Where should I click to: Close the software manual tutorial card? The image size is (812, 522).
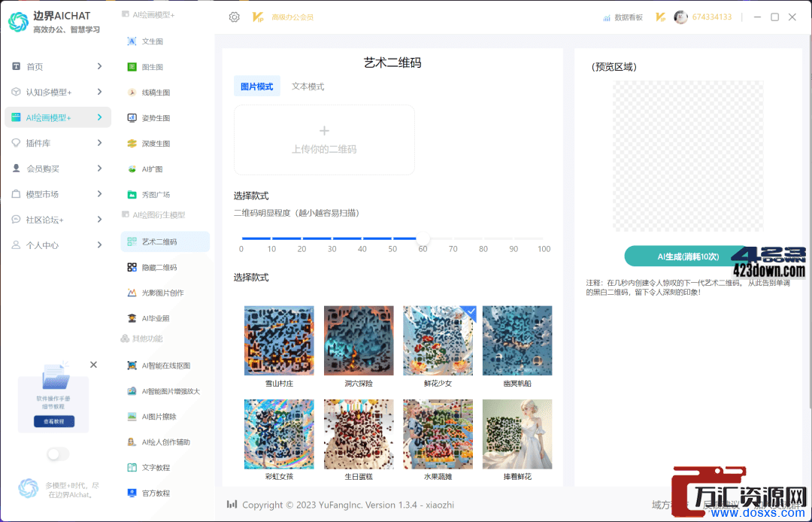click(x=93, y=365)
